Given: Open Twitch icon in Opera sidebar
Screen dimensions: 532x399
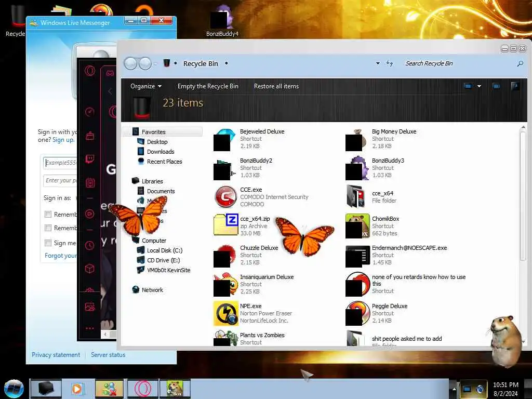Looking at the screenshot, I should pos(90,159).
